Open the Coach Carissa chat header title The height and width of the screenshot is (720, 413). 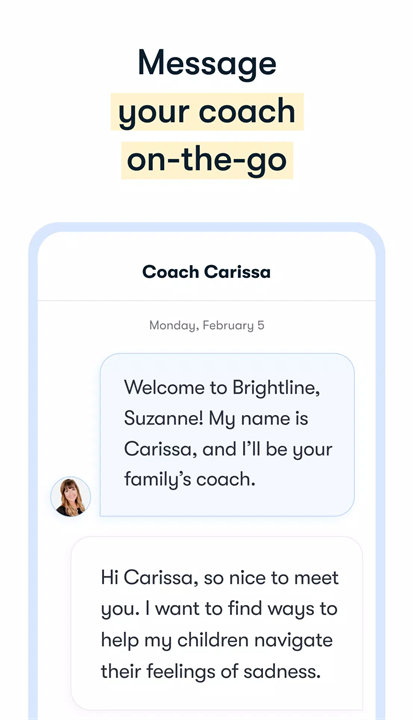(x=206, y=272)
